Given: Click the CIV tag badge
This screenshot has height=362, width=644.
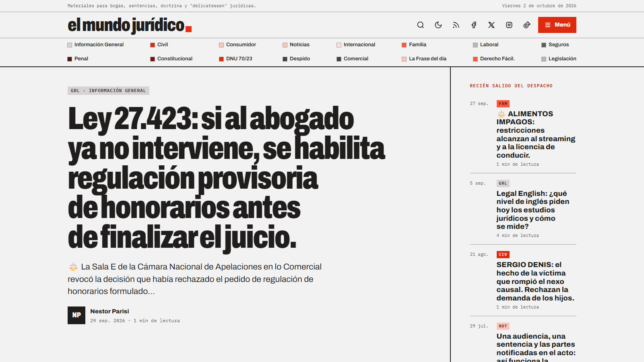Looking at the screenshot, I should click(503, 255).
